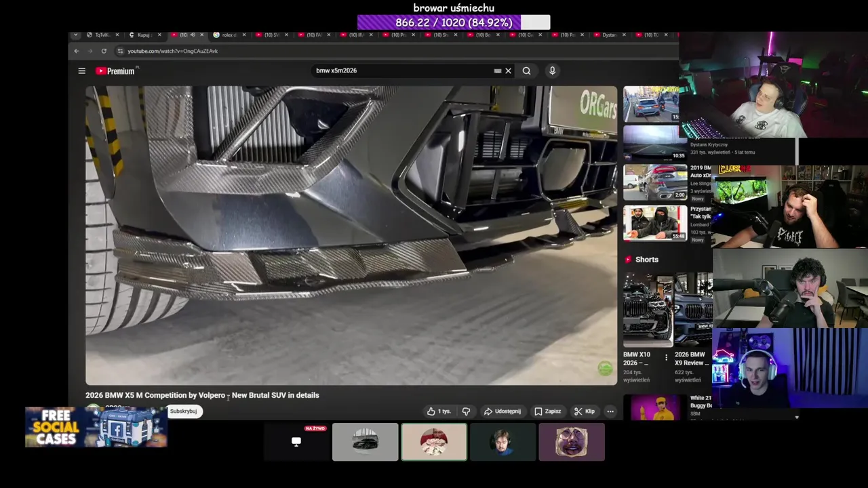
Task: Go forward with the browser forward arrow
Action: (90, 51)
